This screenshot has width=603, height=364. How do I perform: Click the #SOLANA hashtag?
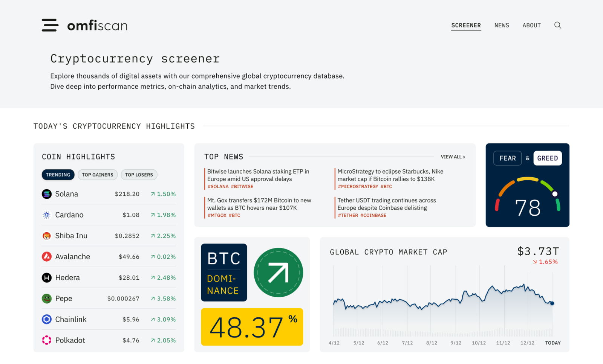coord(218,187)
